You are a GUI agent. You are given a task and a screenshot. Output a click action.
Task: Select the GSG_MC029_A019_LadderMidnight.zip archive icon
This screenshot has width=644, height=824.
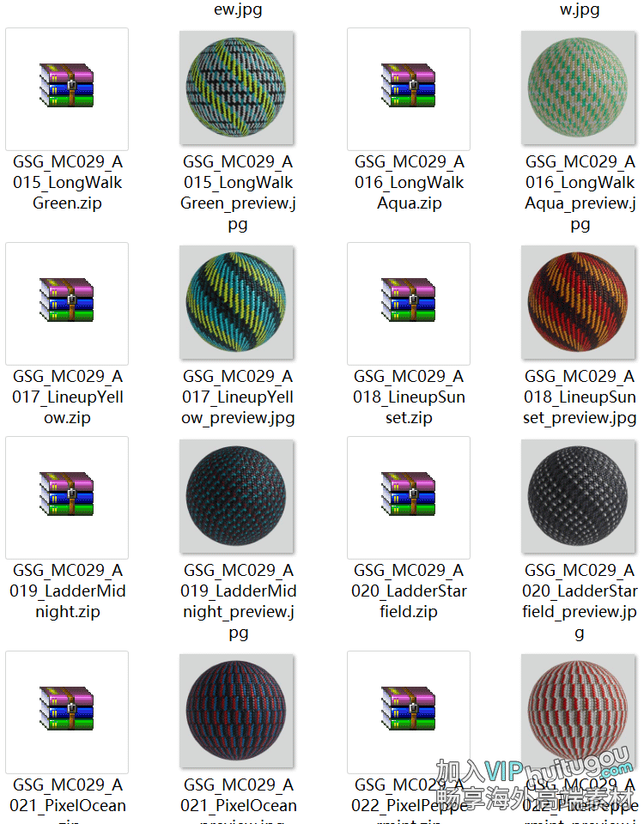(67, 494)
